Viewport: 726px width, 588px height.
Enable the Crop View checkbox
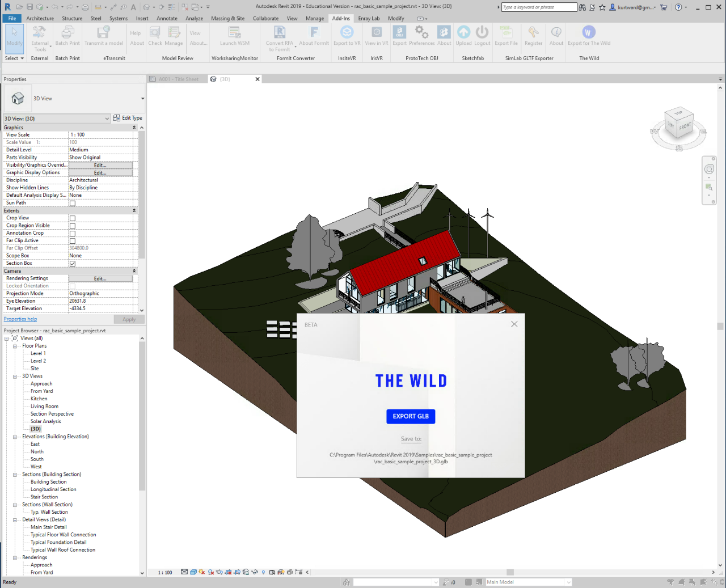click(73, 218)
